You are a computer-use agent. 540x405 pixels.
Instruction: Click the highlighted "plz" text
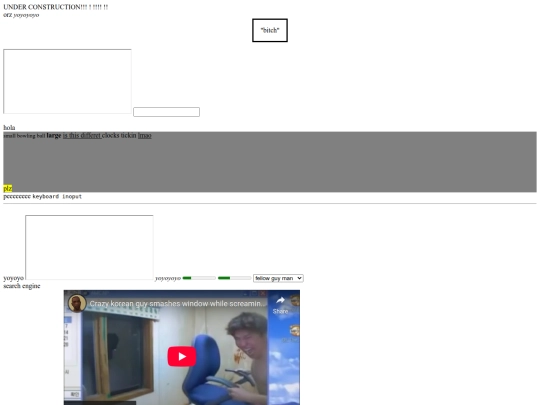click(x=8, y=188)
